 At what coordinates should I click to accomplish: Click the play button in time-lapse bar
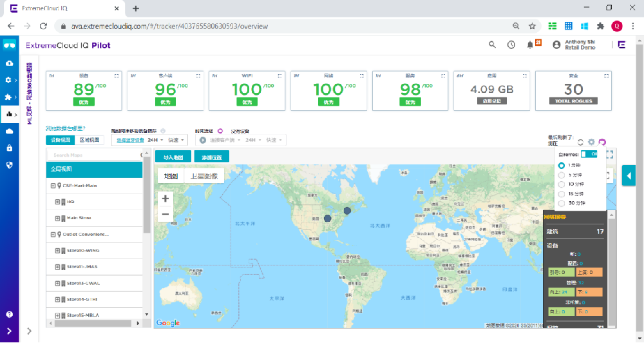coord(203,141)
